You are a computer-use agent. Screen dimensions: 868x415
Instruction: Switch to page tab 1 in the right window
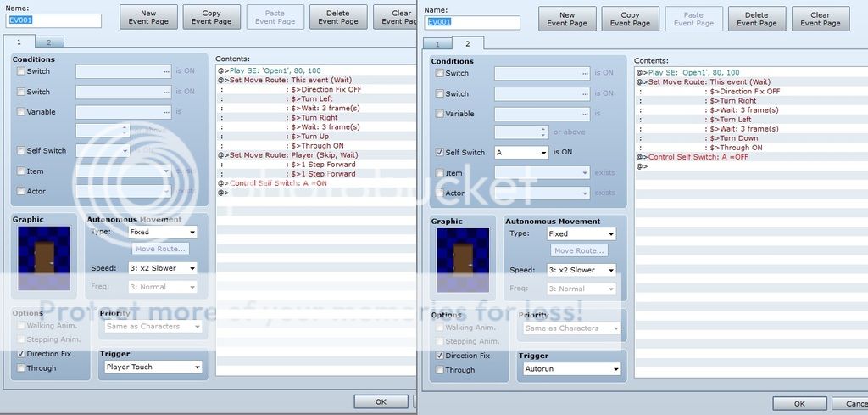pos(437,44)
